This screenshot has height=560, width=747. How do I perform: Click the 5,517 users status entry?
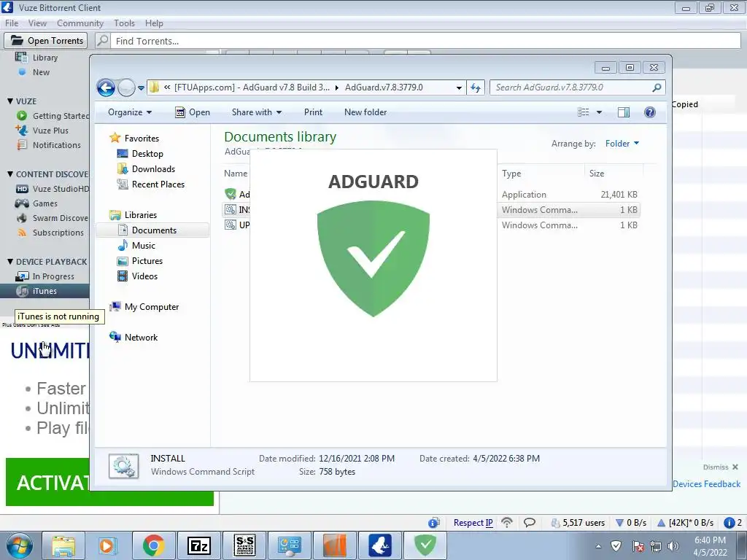tap(578, 523)
